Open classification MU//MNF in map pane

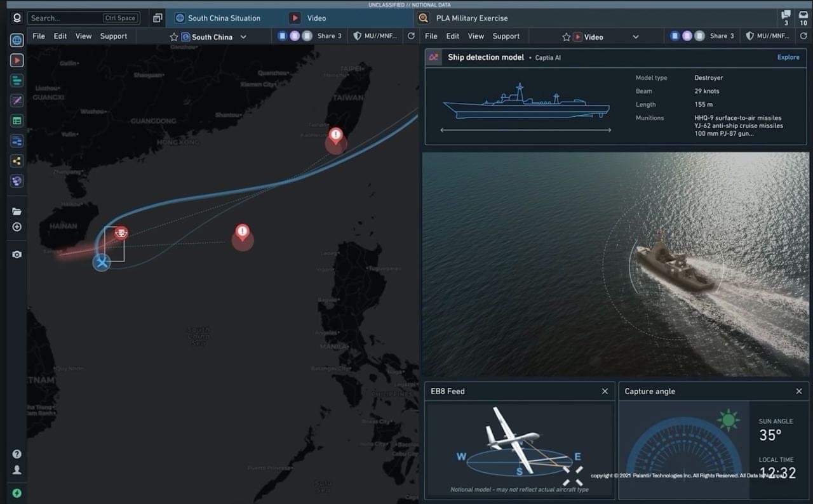coord(375,36)
